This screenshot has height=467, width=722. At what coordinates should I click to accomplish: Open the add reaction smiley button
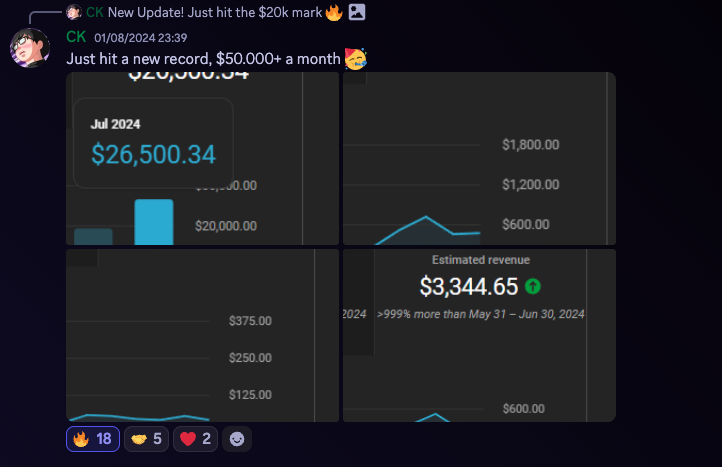coord(237,439)
